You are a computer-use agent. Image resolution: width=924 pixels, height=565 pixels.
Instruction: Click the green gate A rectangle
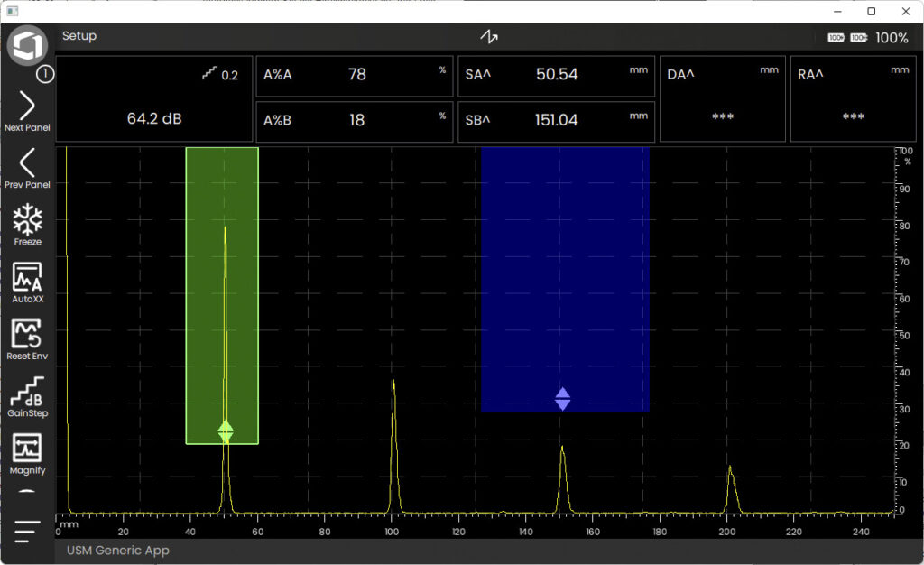coord(222,295)
